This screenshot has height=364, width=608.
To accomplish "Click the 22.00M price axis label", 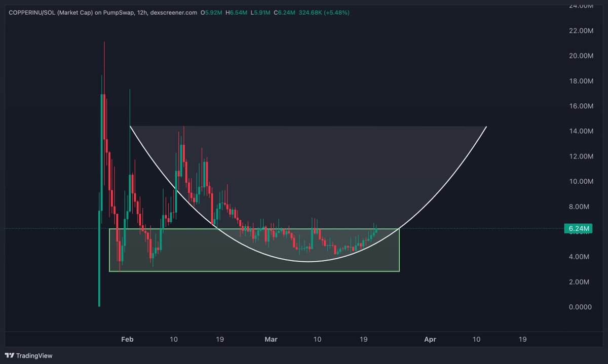I will (x=581, y=31).
